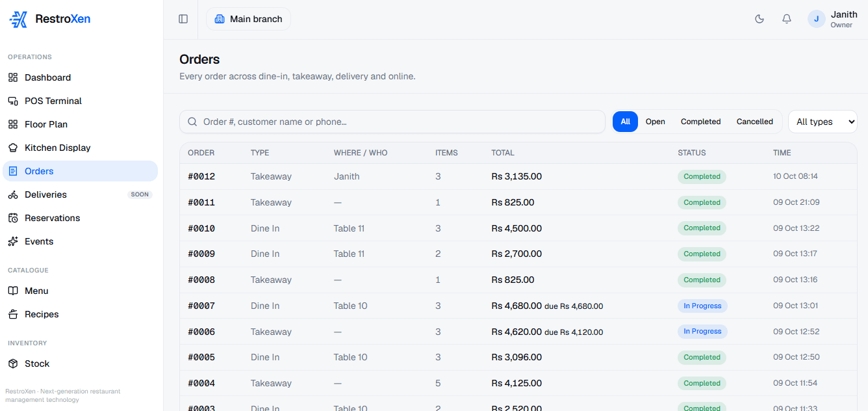868x411 pixels.
Task: Select the Cancelled filter tab
Action: click(x=754, y=122)
